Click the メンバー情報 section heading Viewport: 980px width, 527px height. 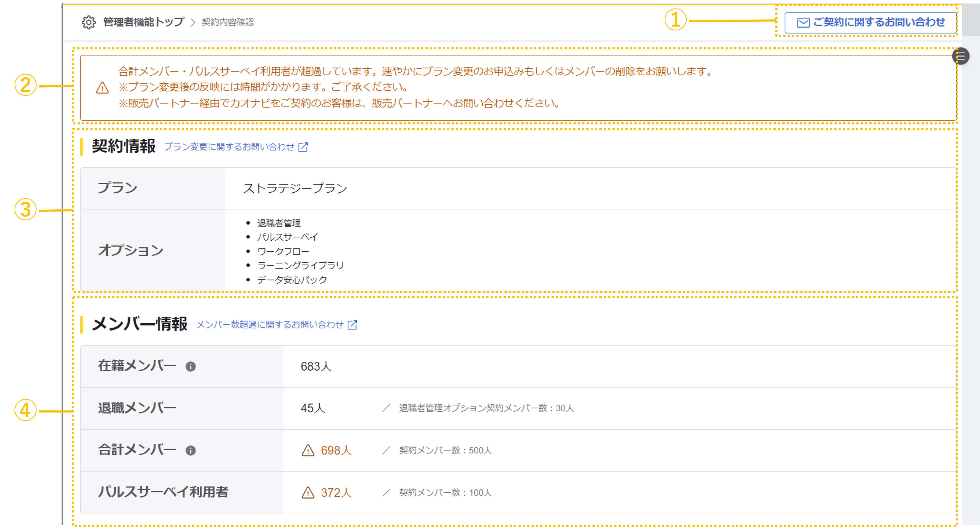click(140, 324)
